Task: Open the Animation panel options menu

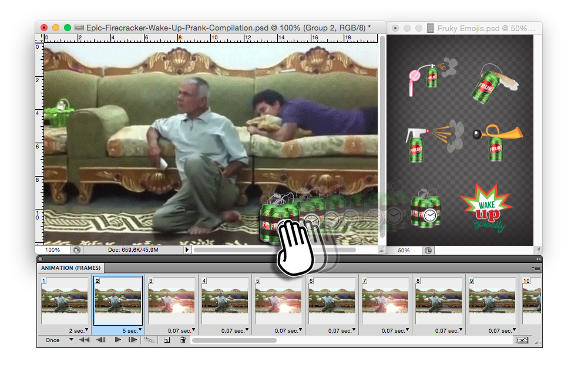Action: 536,268
